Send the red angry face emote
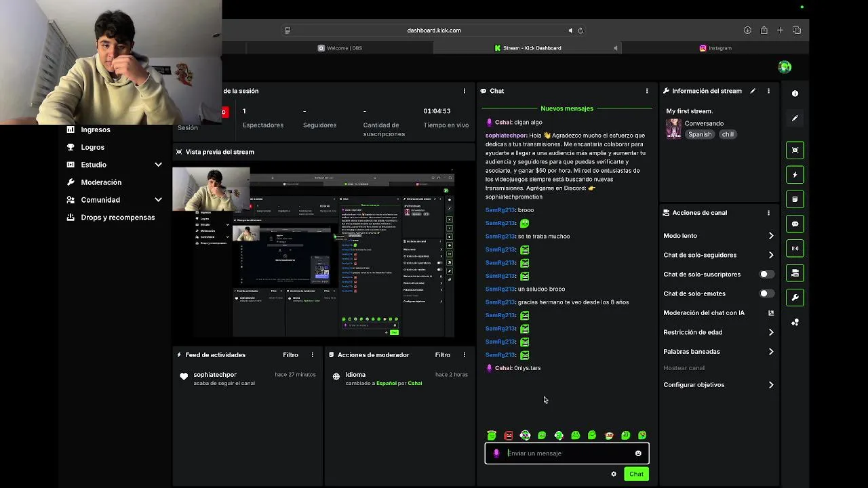 [x=509, y=435]
